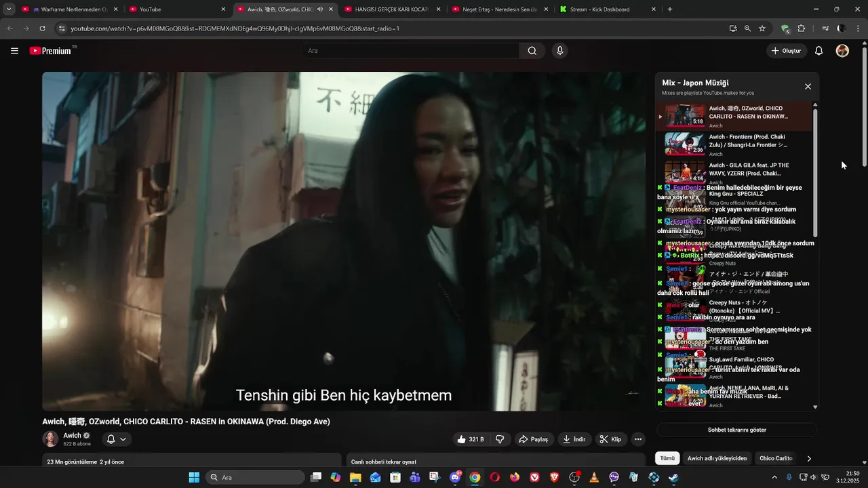
Task: Click the İndir download button
Action: tap(574, 439)
